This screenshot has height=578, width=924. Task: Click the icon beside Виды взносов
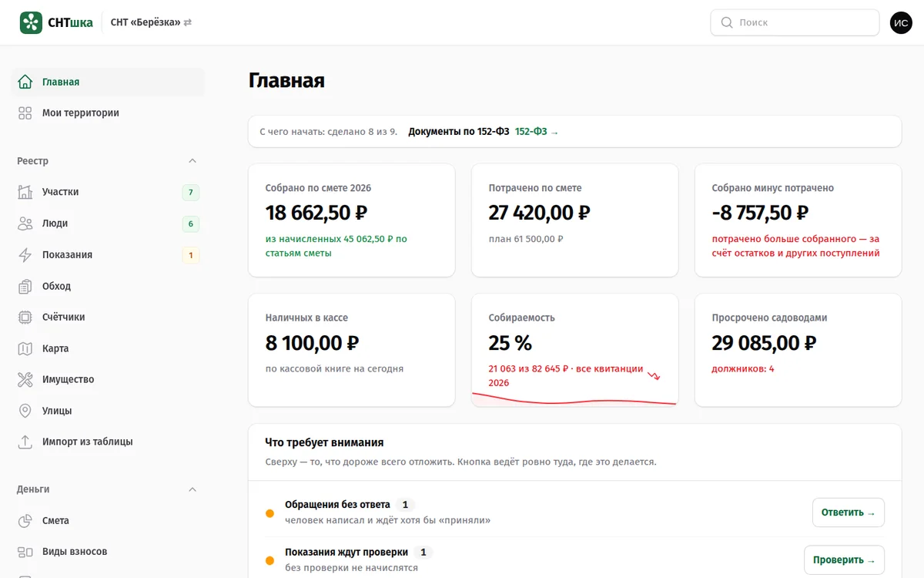25,552
